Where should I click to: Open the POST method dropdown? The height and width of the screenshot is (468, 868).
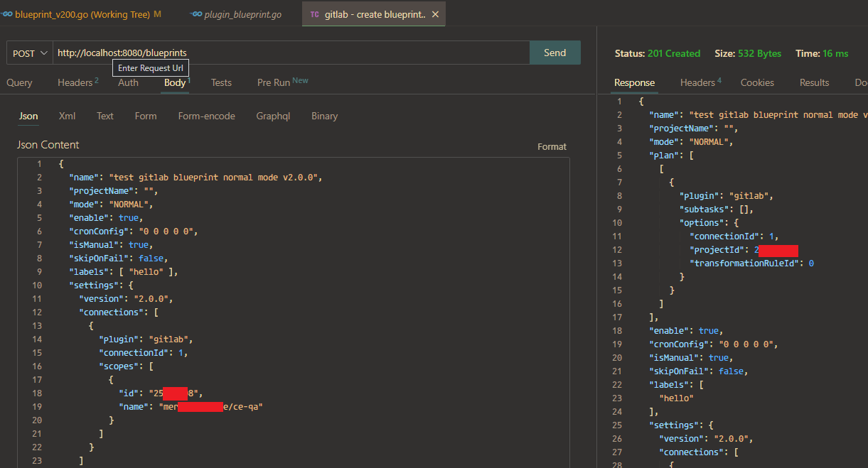(30, 53)
